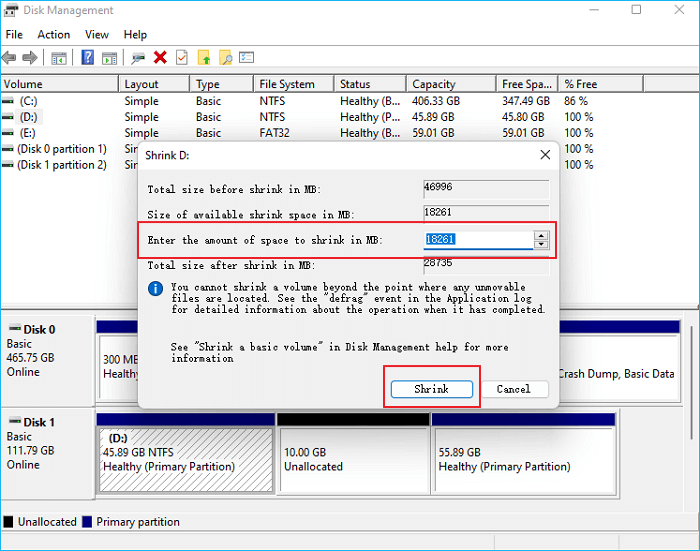Click the black Unallocated legend swatch

[x=8, y=522]
